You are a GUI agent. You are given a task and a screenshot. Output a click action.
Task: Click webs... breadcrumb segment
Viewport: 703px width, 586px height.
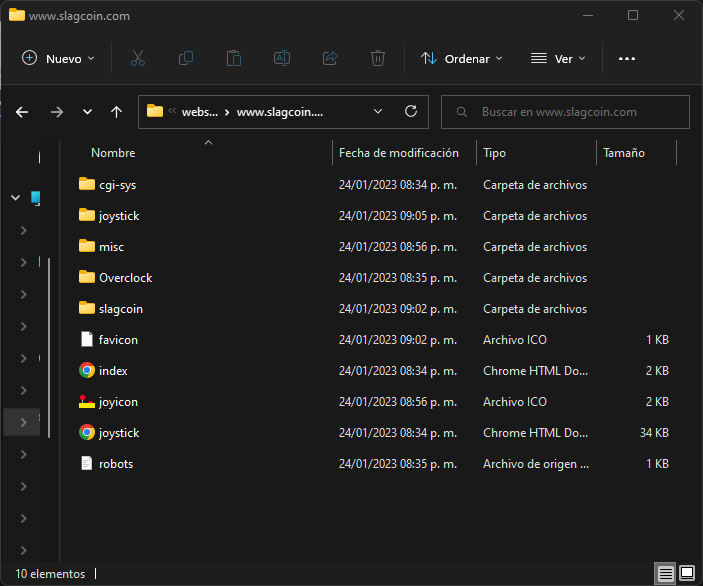200,112
